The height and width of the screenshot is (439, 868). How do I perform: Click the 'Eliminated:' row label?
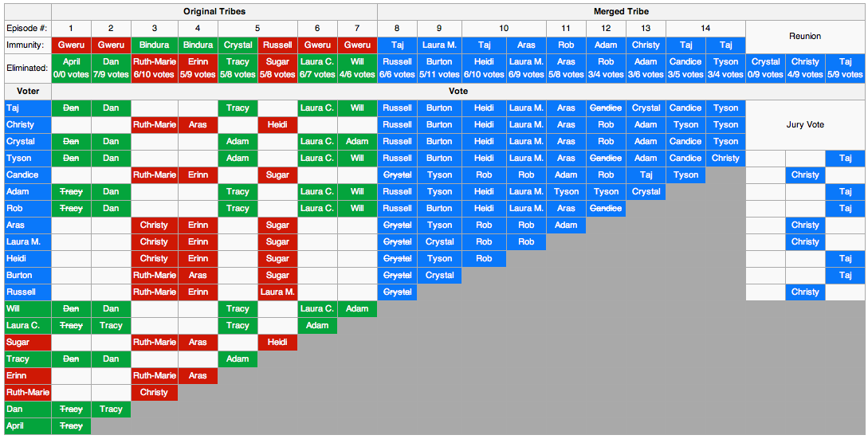28,68
